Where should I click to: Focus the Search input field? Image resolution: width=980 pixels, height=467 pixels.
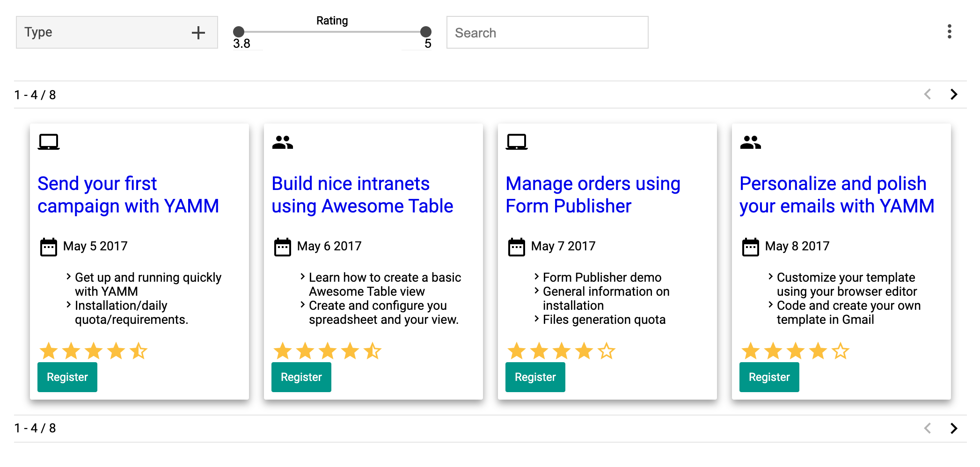pyautogui.click(x=548, y=32)
